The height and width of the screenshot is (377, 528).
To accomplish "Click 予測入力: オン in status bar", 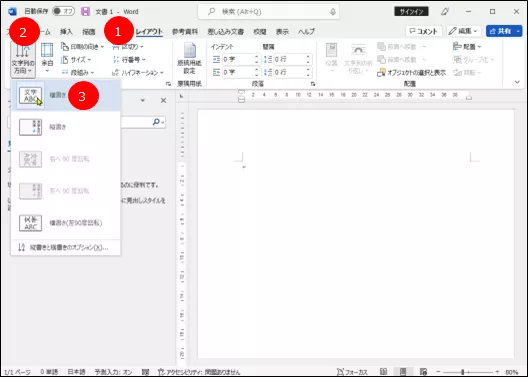I will pos(113,372).
